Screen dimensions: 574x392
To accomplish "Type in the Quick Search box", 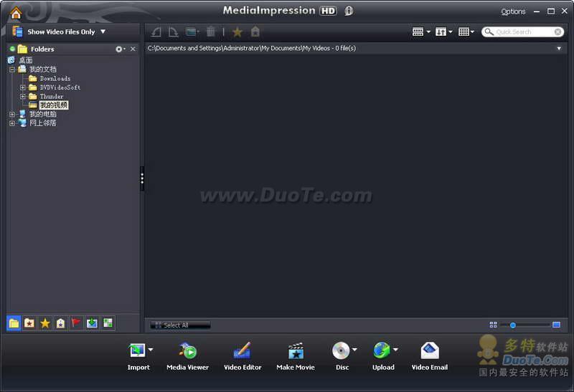I will click(x=524, y=32).
